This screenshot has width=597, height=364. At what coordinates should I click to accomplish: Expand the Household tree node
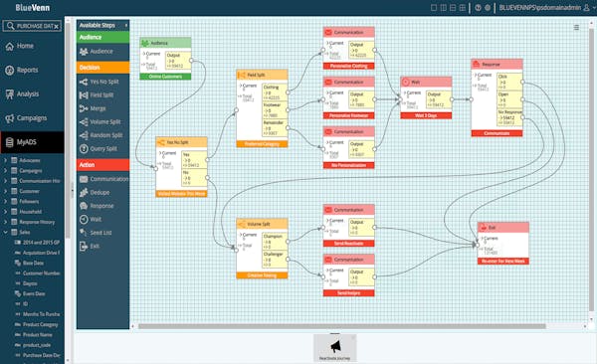pos(5,212)
